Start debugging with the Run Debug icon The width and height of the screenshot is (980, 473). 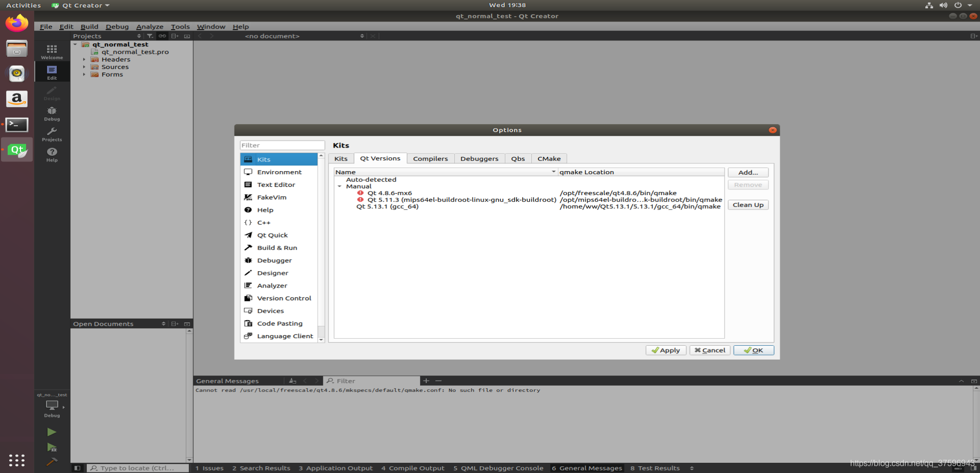52,447
